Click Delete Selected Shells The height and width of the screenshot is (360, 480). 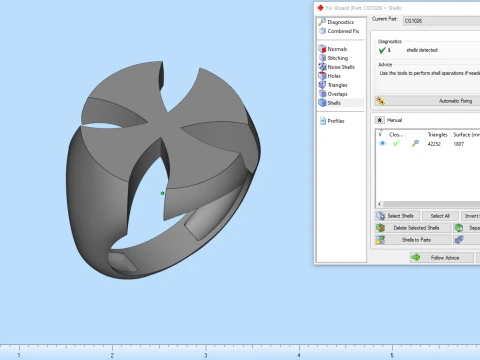tap(413, 228)
